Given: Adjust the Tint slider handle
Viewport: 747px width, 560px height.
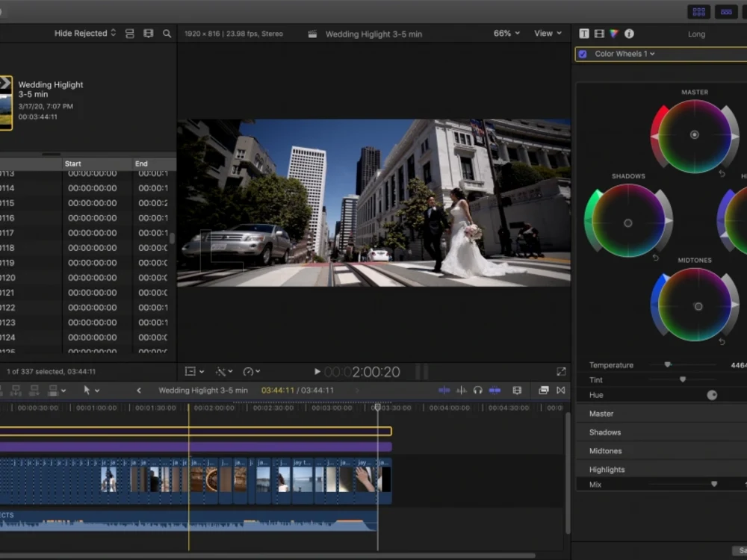Looking at the screenshot, I should [683, 379].
